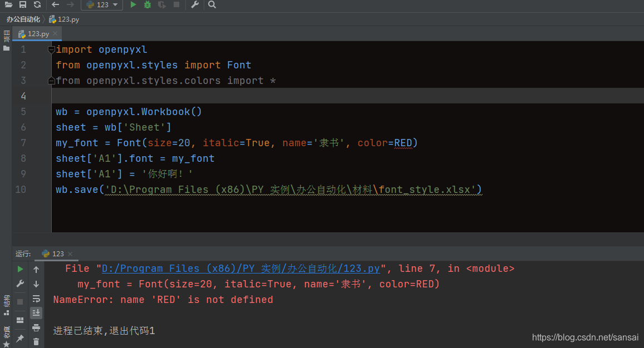Open Settings using the toolbar wrench icon
Viewport: 644px width, 348px height.
(196, 5)
